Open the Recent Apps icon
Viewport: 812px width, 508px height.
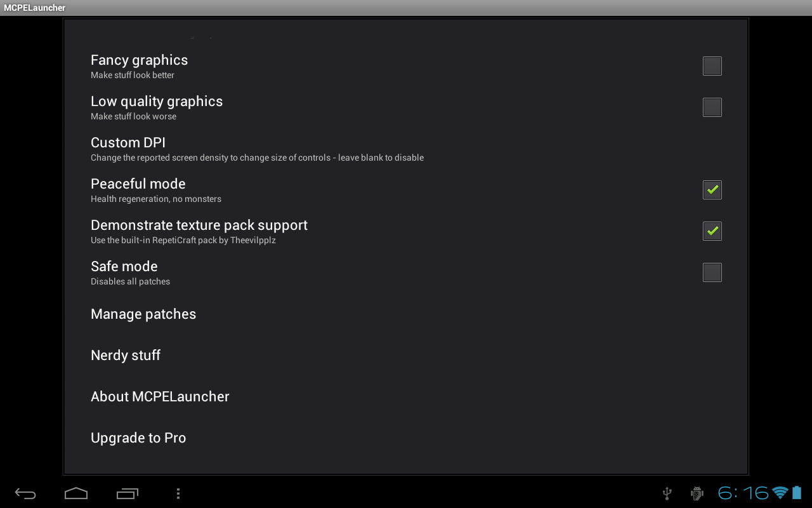tap(127, 493)
